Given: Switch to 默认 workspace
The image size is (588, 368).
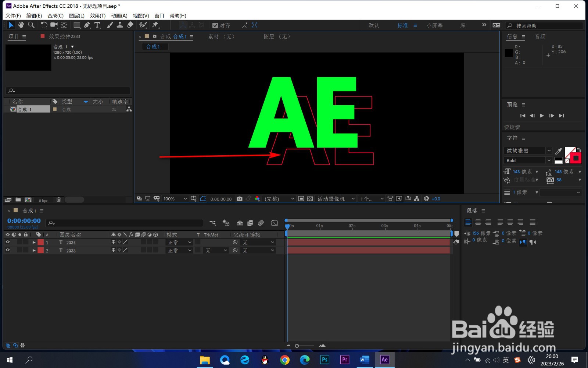Looking at the screenshot, I should [x=374, y=25].
